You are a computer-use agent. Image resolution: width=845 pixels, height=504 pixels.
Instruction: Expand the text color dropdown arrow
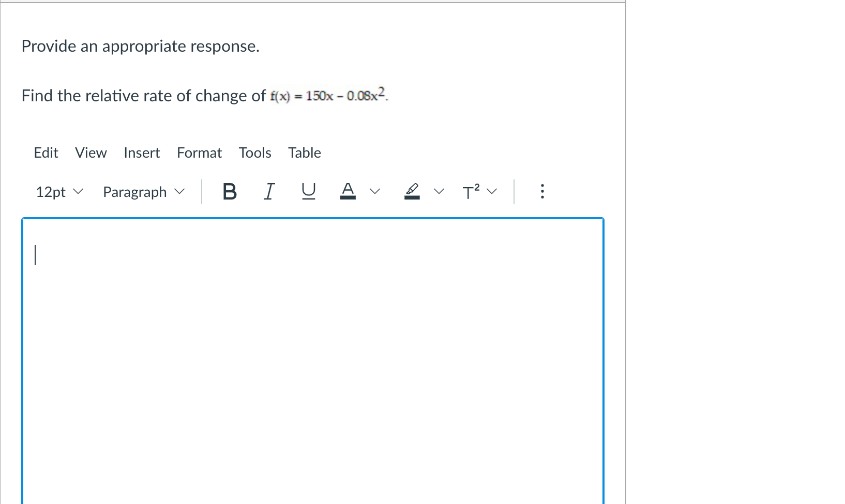click(376, 191)
